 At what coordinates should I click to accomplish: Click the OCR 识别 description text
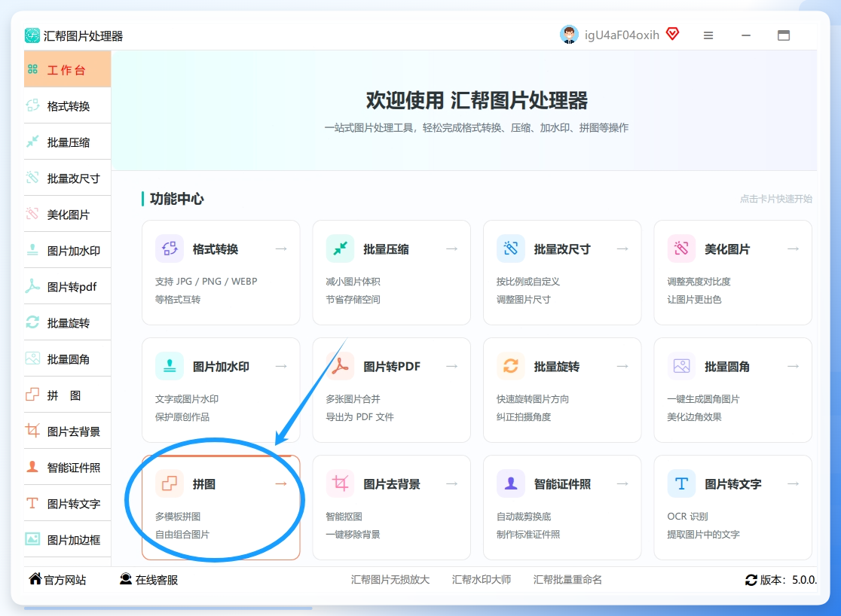point(687,517)
